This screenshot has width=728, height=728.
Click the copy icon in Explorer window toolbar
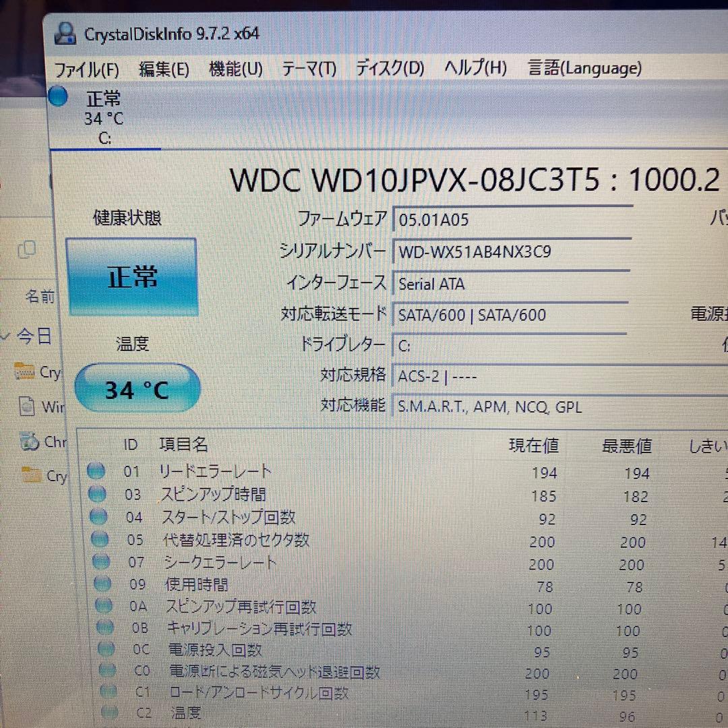pyautogui.click(x=26, y=250)
